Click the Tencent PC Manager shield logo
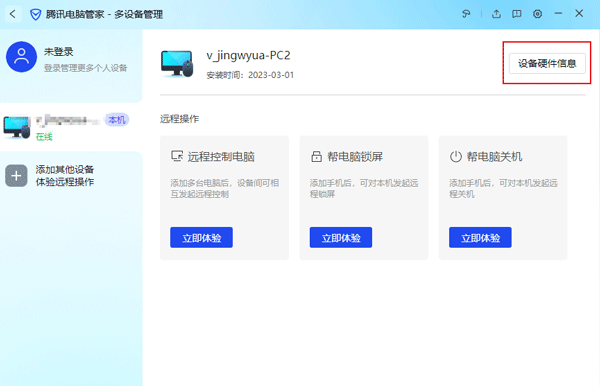600x386 pixels. (x=36, y=15)
